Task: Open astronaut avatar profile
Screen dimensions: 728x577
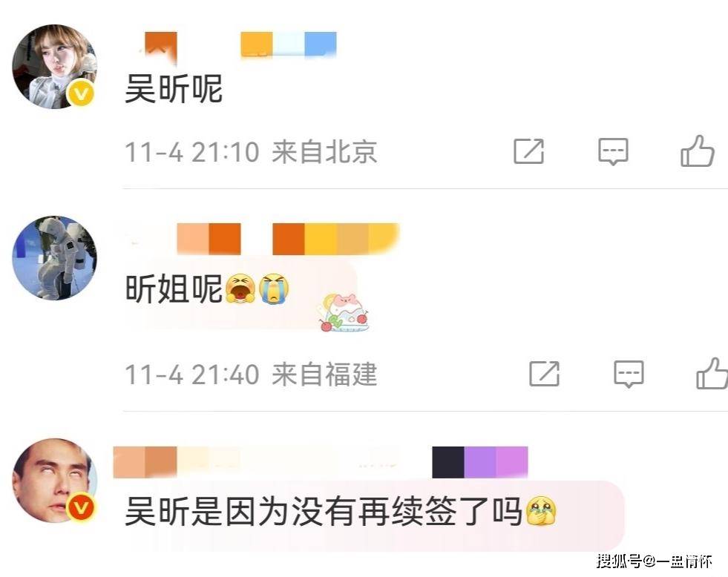Action: (x=54, y=258)
